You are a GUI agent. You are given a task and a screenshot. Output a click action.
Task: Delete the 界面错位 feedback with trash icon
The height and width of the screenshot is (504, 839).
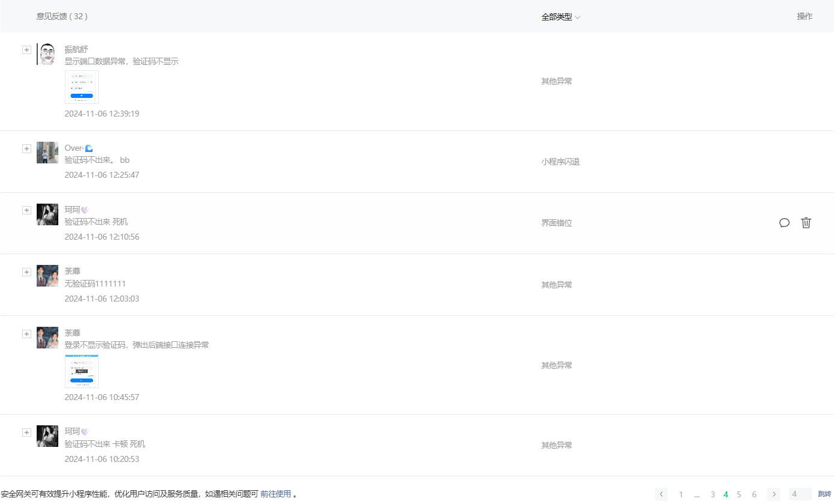click(806, 223)
